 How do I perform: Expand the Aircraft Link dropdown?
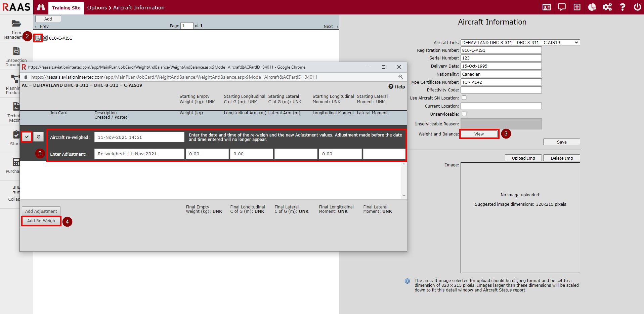click(520, 42)
